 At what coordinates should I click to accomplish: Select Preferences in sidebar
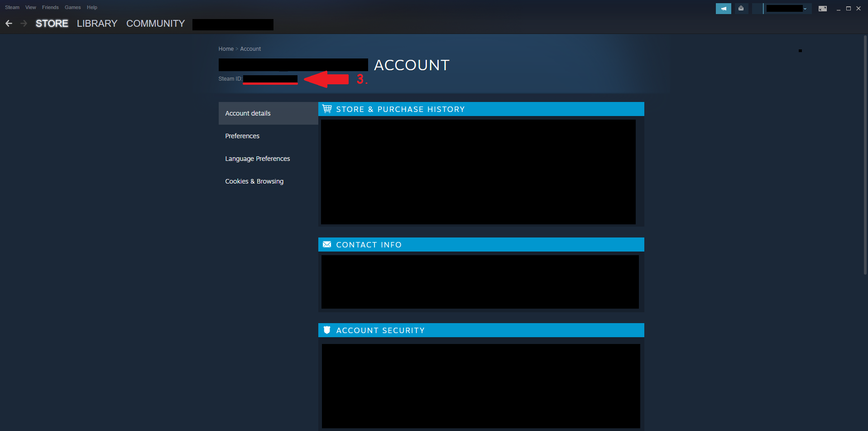269,136
